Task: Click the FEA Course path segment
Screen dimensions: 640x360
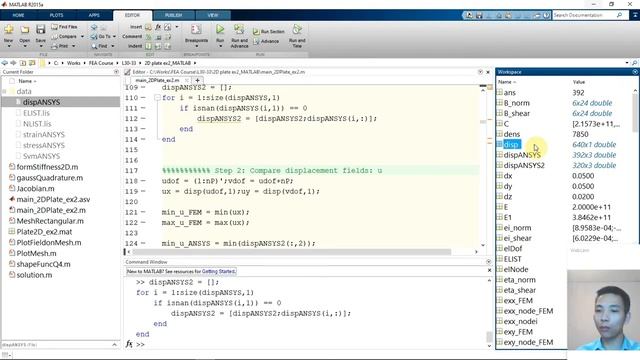Action: coord(101,63)
